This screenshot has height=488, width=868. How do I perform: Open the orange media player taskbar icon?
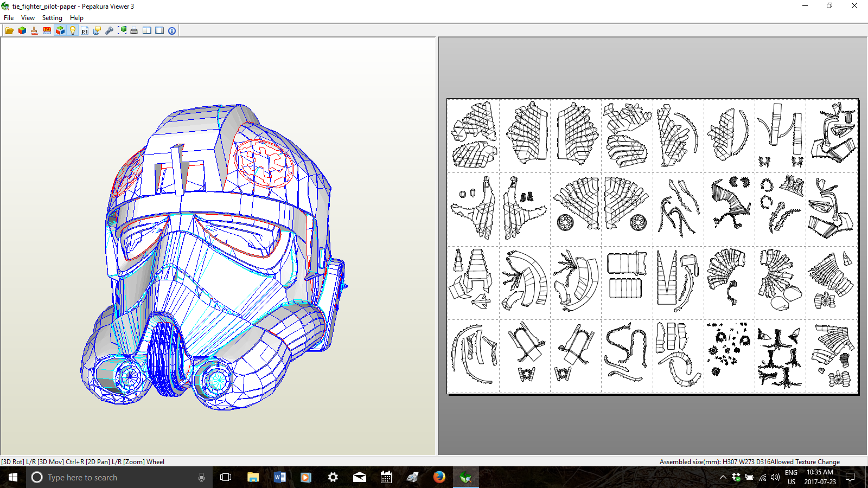pyautogui.click(x=306, y=477)
